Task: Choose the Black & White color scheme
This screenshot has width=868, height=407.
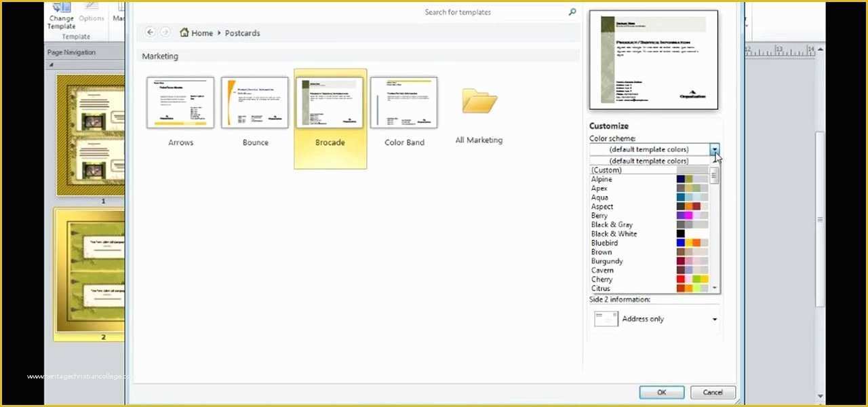Action: [648, 233]
